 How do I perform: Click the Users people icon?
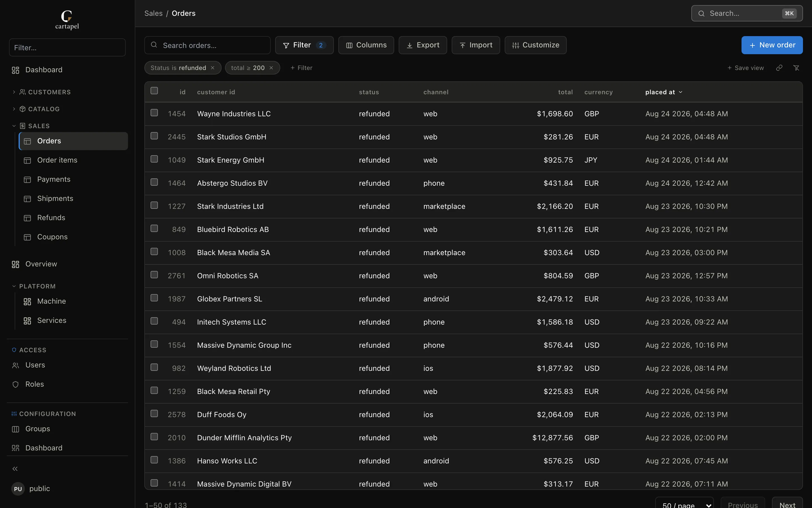pos(16,365)
